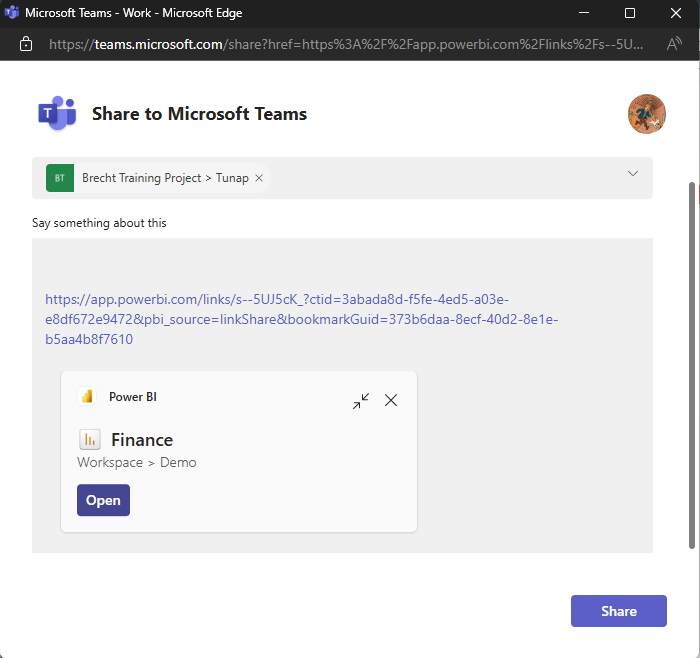
Task: Share the link to Teams
Action: pyautogui.click(x=619, y=611)
